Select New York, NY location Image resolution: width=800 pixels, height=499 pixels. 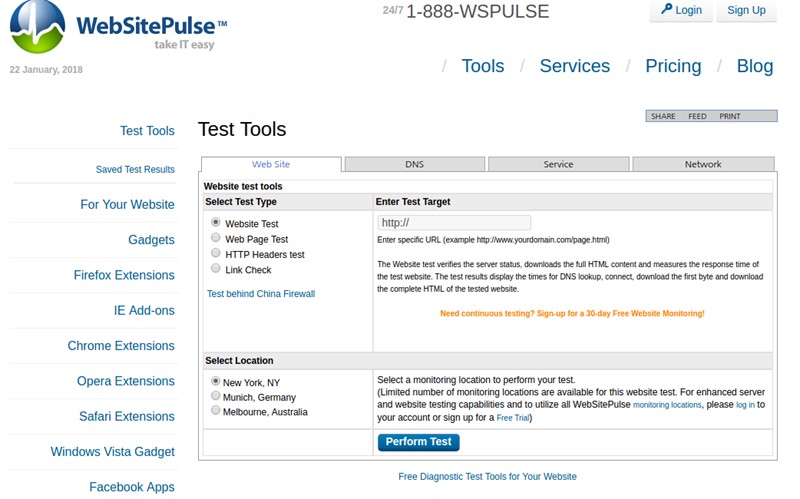216,381
